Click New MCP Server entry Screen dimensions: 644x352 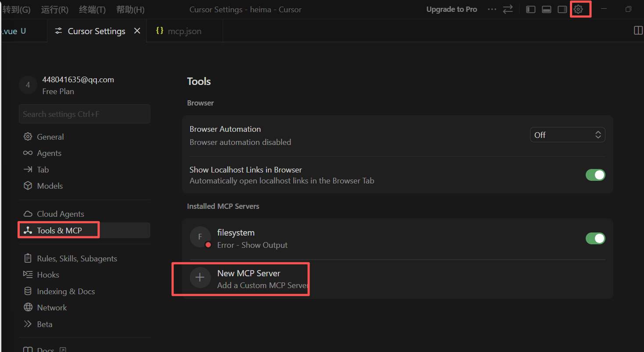[397, 279]
